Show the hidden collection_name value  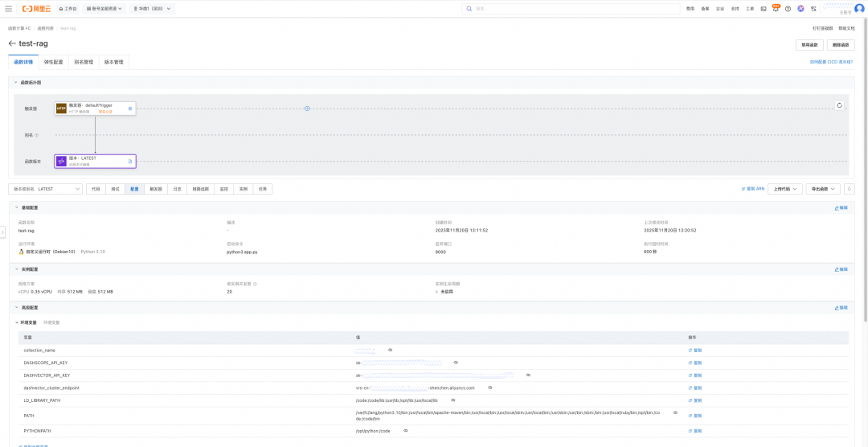coord(390,351)
